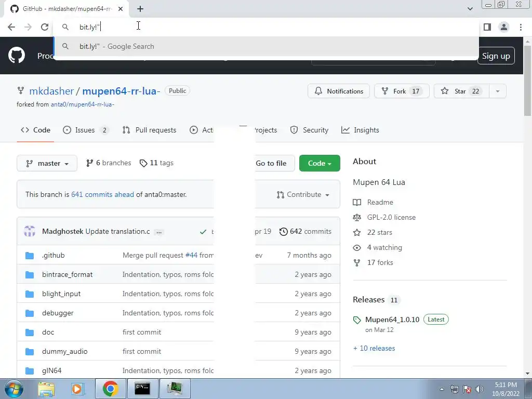View 17 forks link

[373, 263]
